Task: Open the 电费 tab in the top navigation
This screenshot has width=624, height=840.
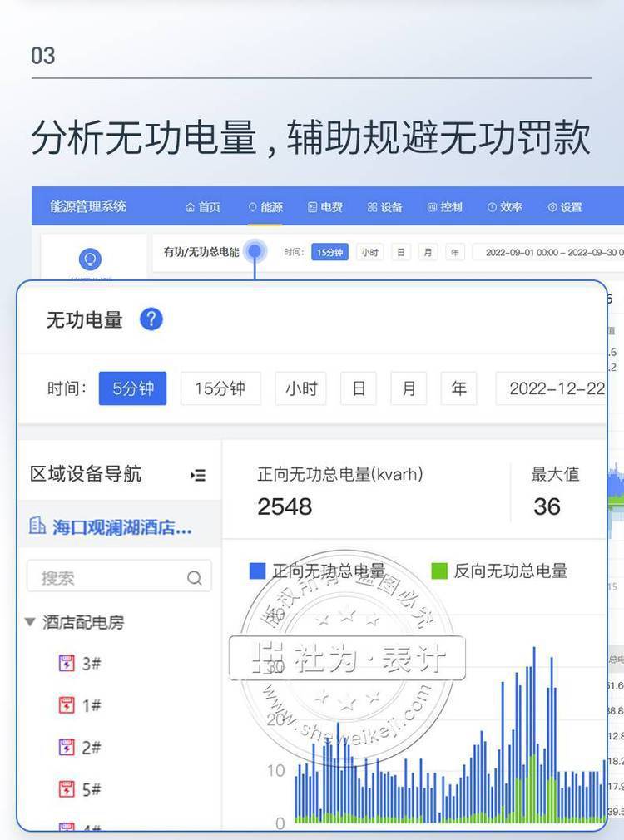Action: pos(325,207)
